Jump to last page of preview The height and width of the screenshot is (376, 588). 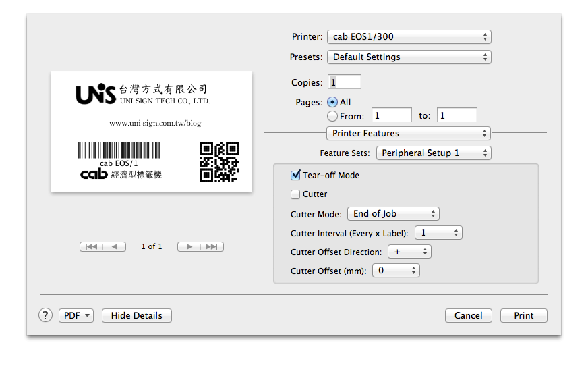click(212, 247)
